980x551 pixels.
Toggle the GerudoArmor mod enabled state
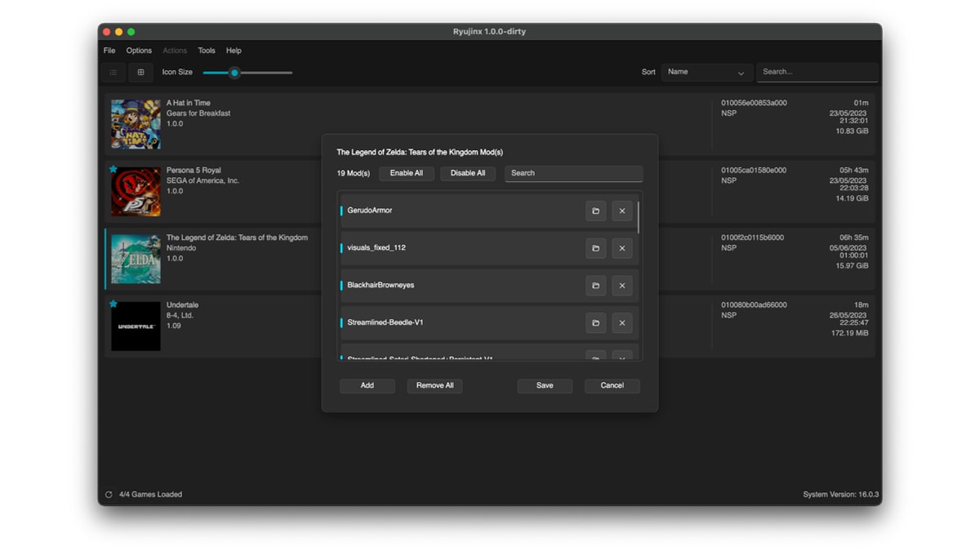tap(341, 211)
